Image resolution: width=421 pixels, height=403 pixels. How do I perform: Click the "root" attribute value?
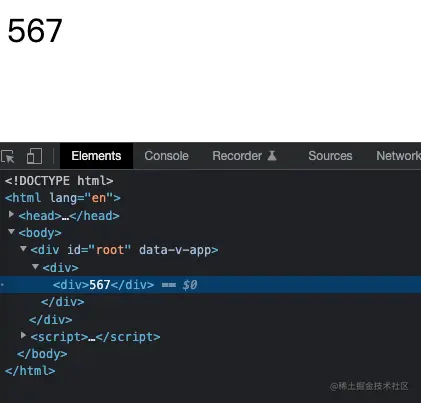pos(110,250)
